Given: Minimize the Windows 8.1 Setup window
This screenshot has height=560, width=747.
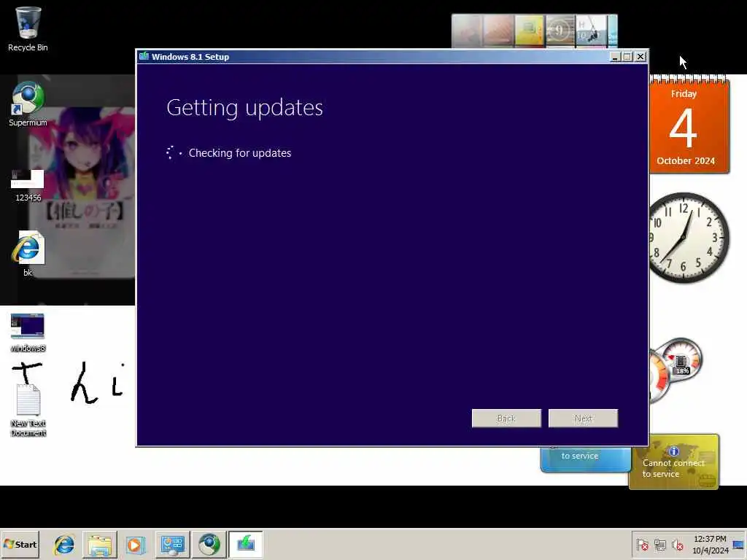Looking at the screenshot, I should [x=615, y=57].
